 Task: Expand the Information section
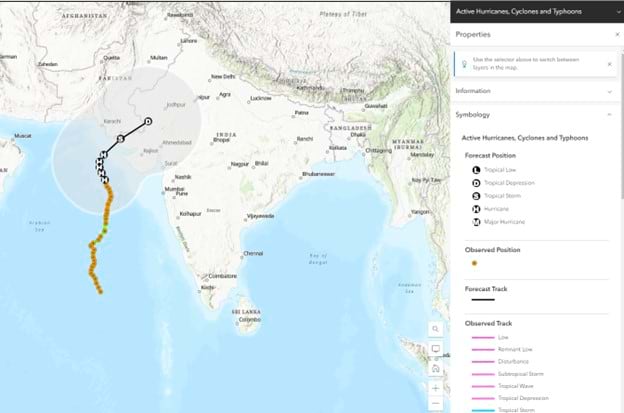[x=610, y=92]
